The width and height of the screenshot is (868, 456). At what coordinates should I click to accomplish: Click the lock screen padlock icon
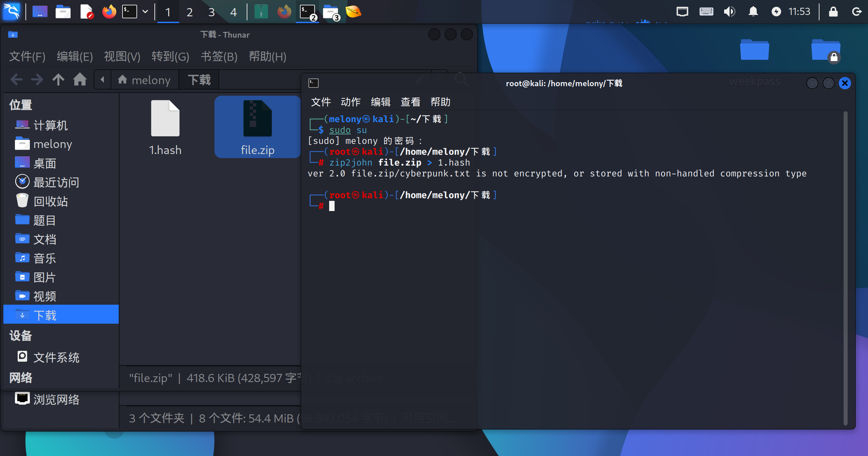[833, 12]
